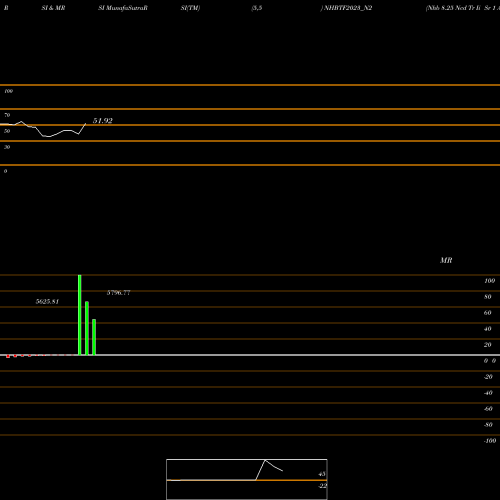Click the 40 label on MR axis
Screen dimensions: 500x500
488,329
